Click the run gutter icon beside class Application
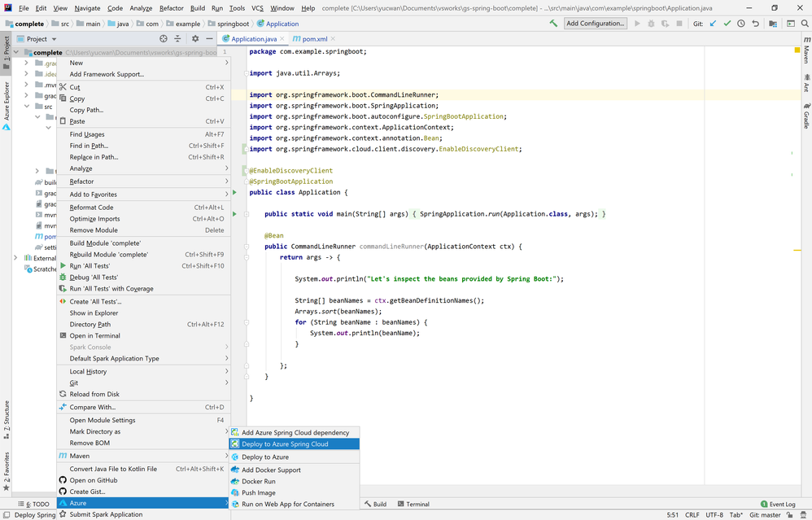 tap(234, 192)
